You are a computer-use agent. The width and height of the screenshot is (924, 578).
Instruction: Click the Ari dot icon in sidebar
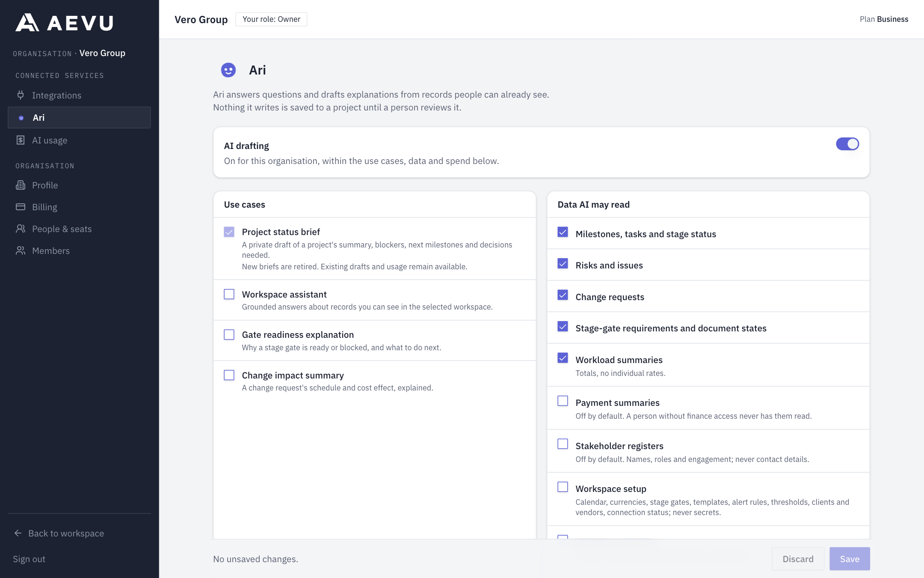click(21, 118)
